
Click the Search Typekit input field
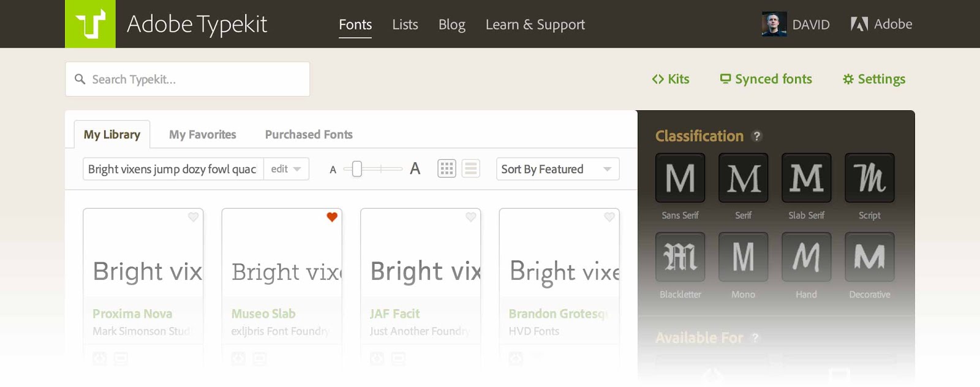pyautogui.click(x=187, y=79)
